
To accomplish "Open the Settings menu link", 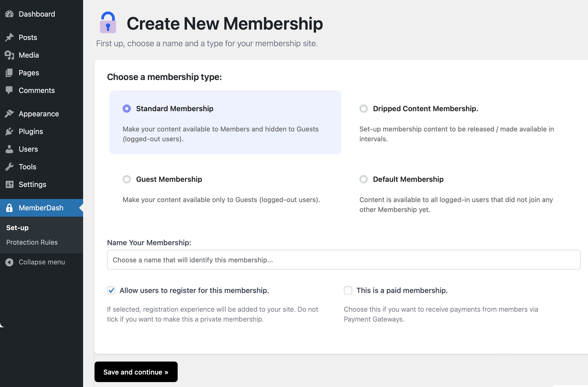I will 32,184.
